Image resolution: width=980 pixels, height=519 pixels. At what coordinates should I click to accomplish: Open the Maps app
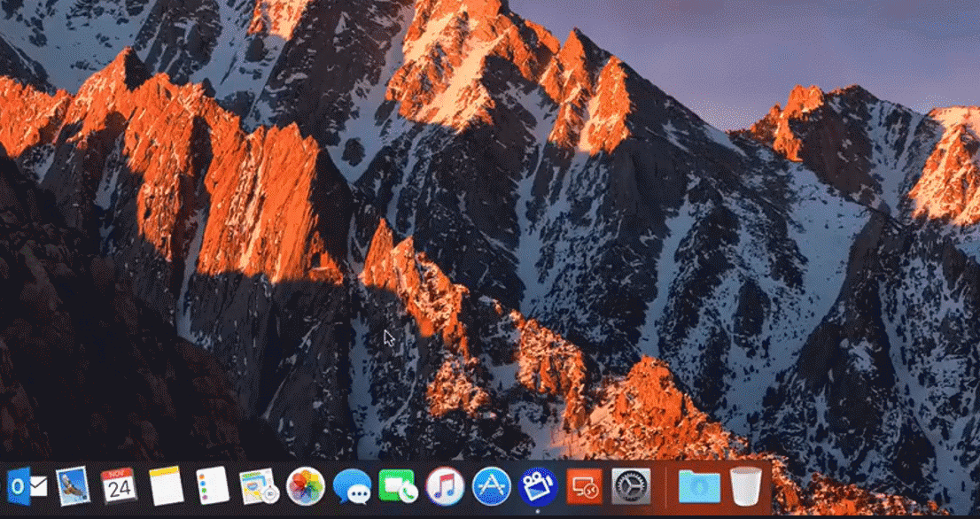pyautogui.click(x=259, y=485)
